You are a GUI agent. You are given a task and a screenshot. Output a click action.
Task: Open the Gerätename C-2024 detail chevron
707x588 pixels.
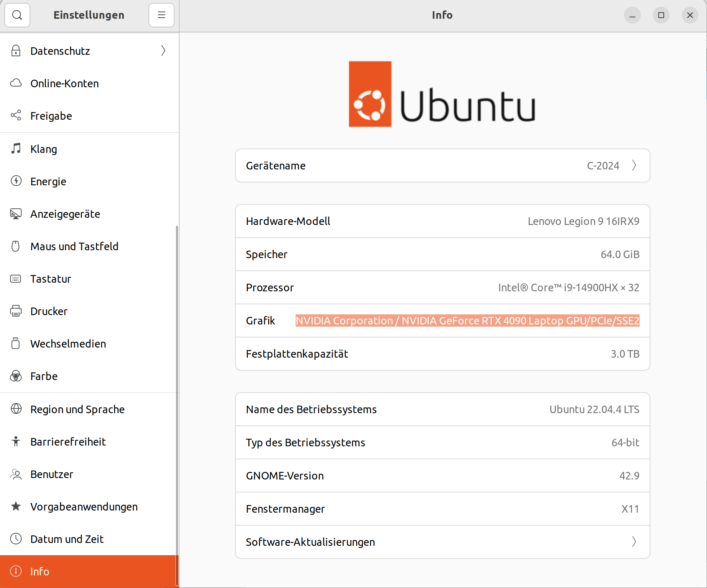click(x=635, y=165)
